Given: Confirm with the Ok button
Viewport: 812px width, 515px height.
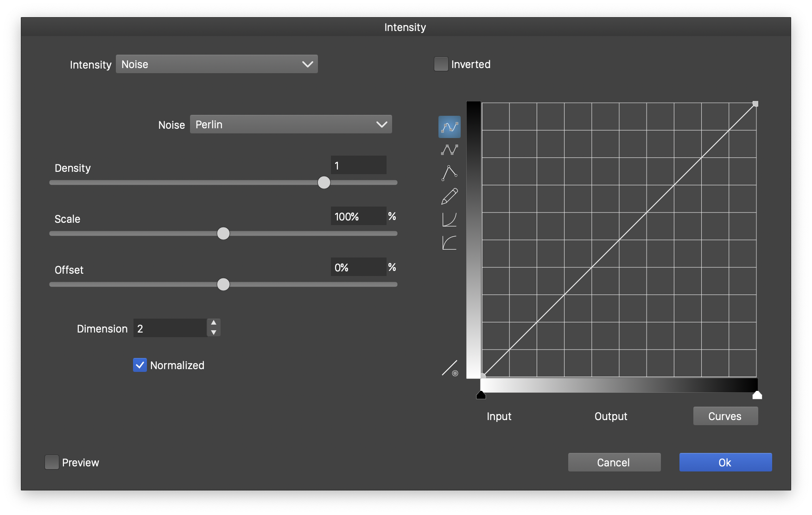Looking at the screenshot, I should pos(725,462).
